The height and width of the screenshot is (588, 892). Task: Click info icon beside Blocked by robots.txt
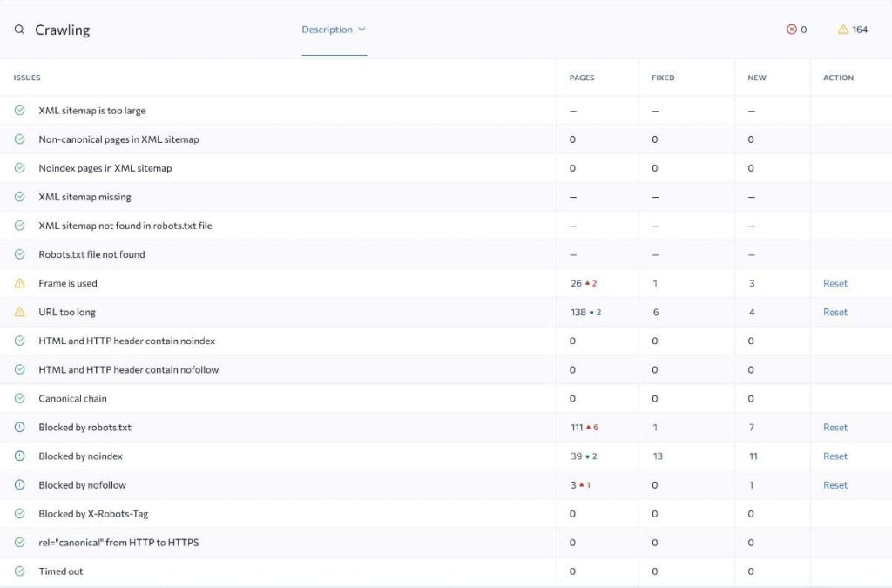point(19,428)
